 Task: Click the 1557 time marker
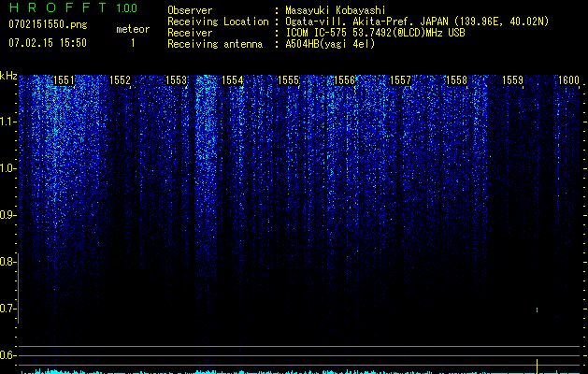coord(400,80)
